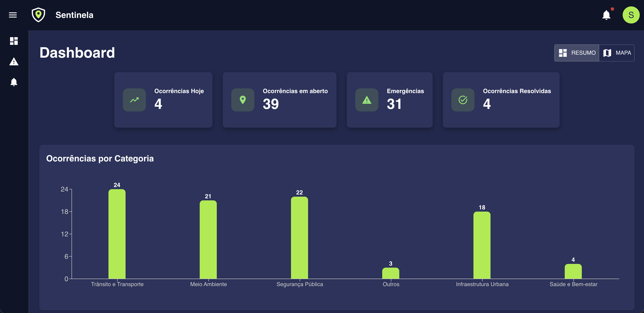Screen dimensions: 644x313
Task: Open the hamburger navigation menu
Action: click(x=13, y=15)
